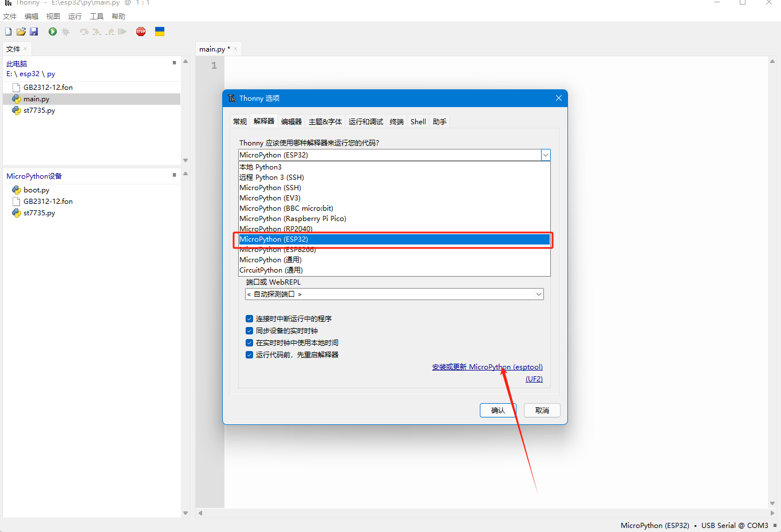Choose CircuitPython (通用) option
Screen dimensions: 781x532
click(394, 270)
